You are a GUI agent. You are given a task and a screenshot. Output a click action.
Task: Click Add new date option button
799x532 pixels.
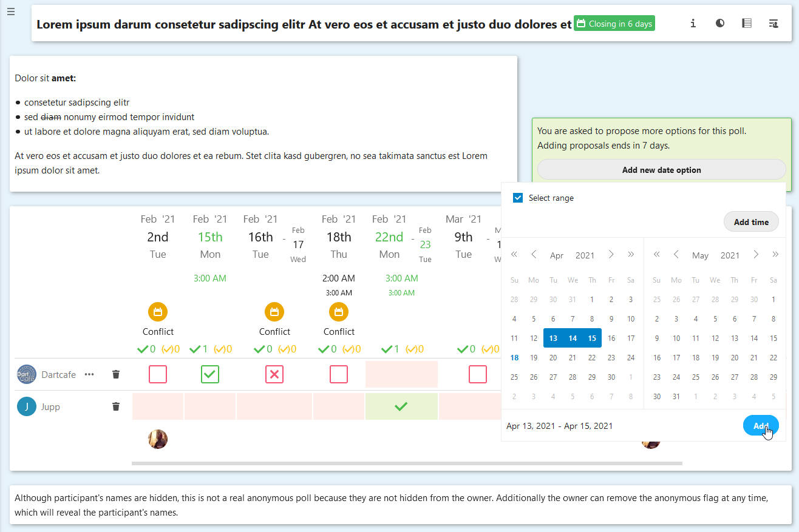coord(662,170)
